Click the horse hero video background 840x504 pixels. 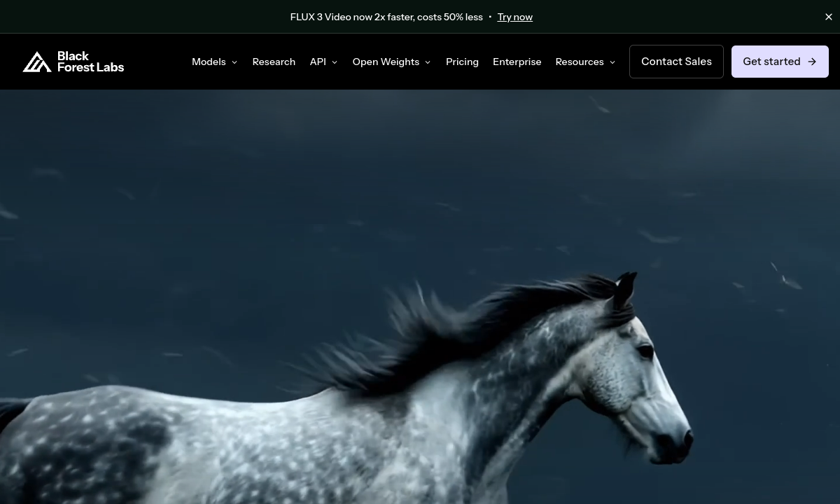(x=420, y=297)
